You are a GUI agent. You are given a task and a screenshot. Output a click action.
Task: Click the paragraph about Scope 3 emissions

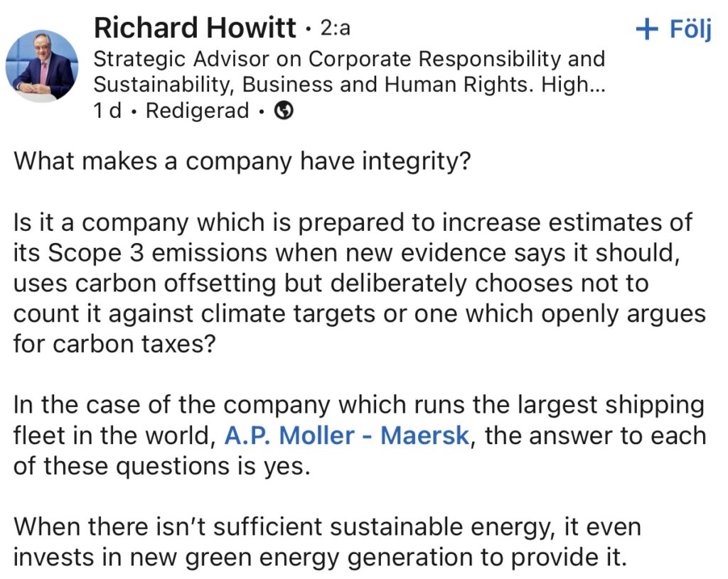coord(360,283)
